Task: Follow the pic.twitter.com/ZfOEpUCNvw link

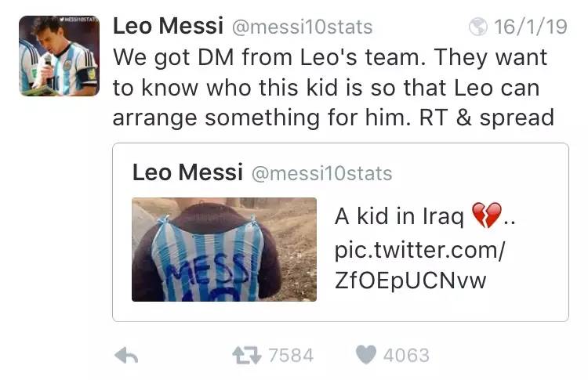Action: [420, 266]
